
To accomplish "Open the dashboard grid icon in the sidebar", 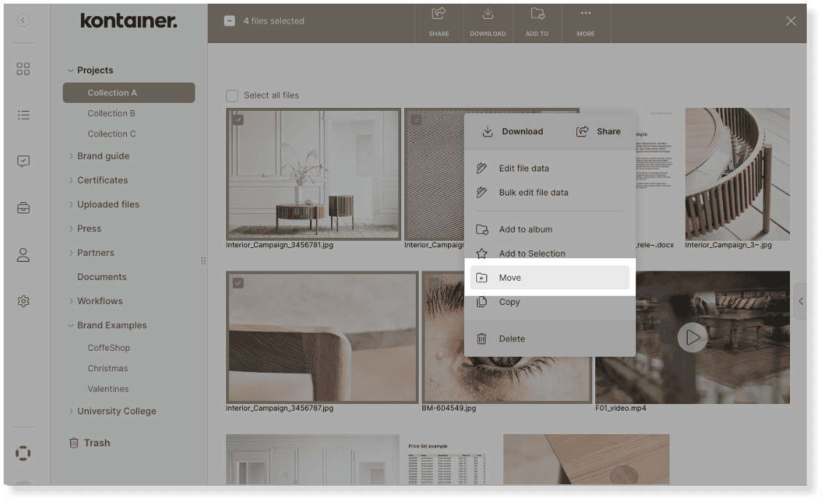I will 23,69.
